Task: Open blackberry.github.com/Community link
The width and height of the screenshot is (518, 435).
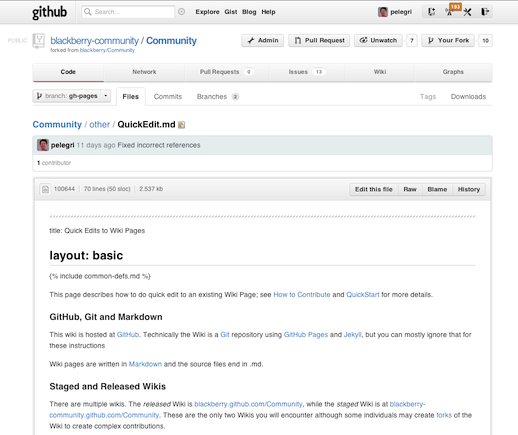Action: (248, 404)
